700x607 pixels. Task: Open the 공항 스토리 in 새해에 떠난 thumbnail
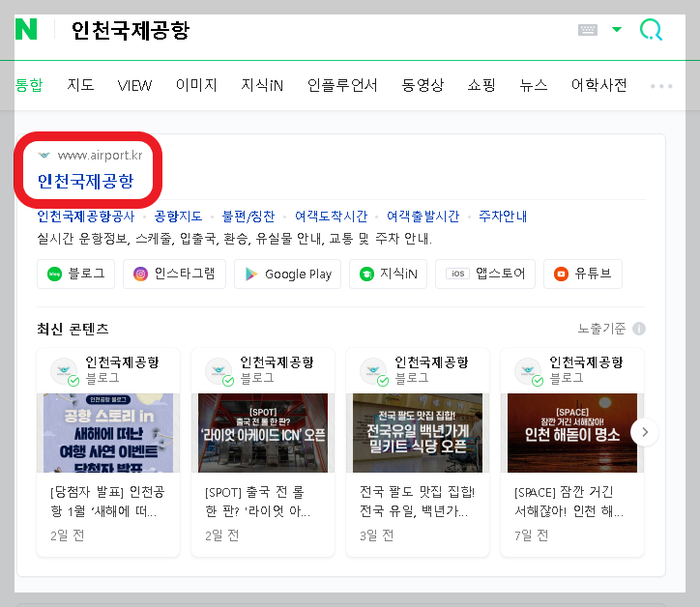click(x=108, y=433)
